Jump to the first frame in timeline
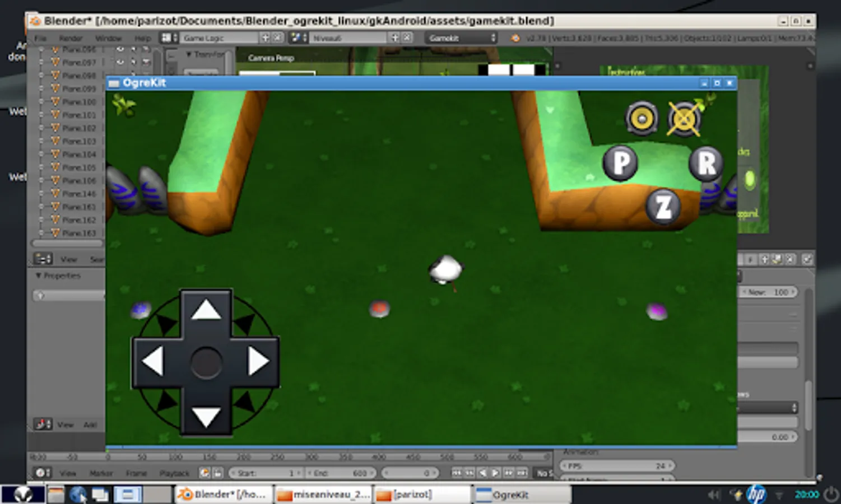841x504 pixels. coord(456,473)
